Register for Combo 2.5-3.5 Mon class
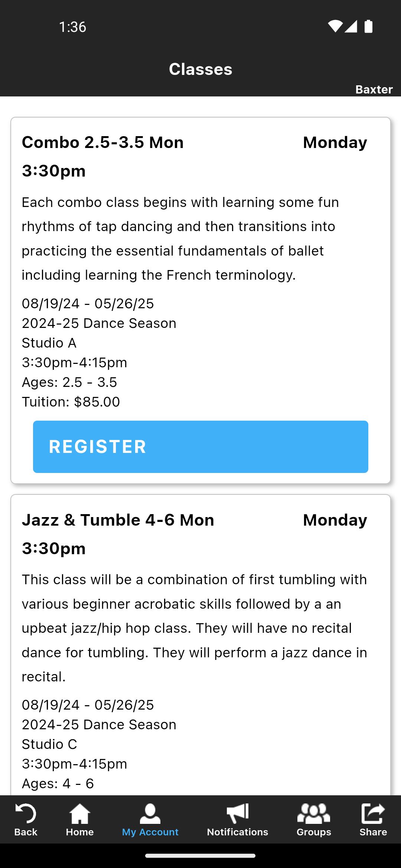The width and height of the screenshot is (401, 868). point(200,447)
